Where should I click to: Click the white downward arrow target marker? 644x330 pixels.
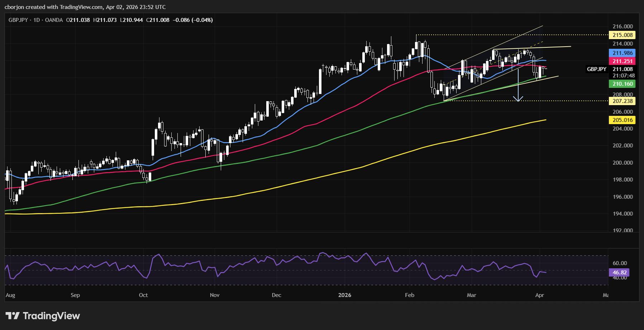(518, 98)
